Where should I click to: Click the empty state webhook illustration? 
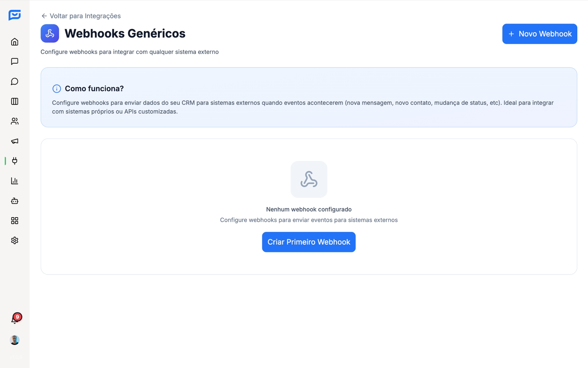309,180
